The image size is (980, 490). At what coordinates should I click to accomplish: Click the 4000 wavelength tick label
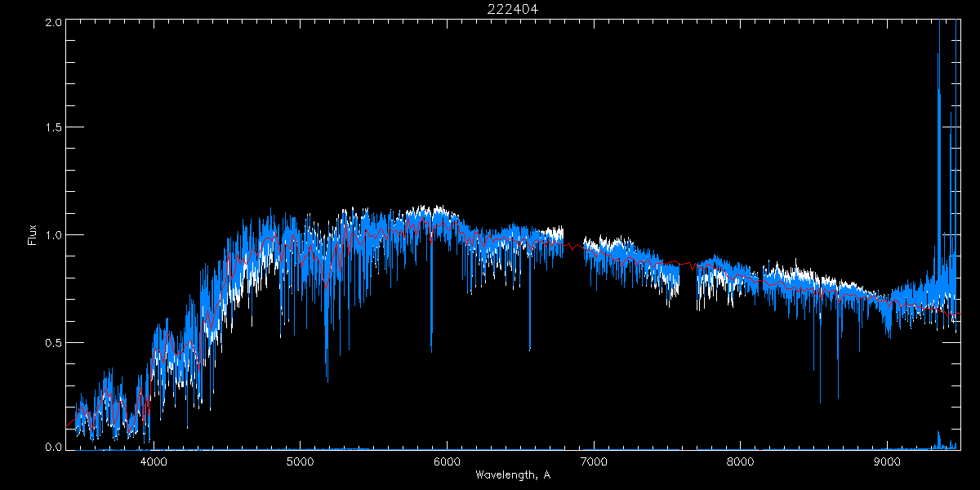click(x=154, y=461)
